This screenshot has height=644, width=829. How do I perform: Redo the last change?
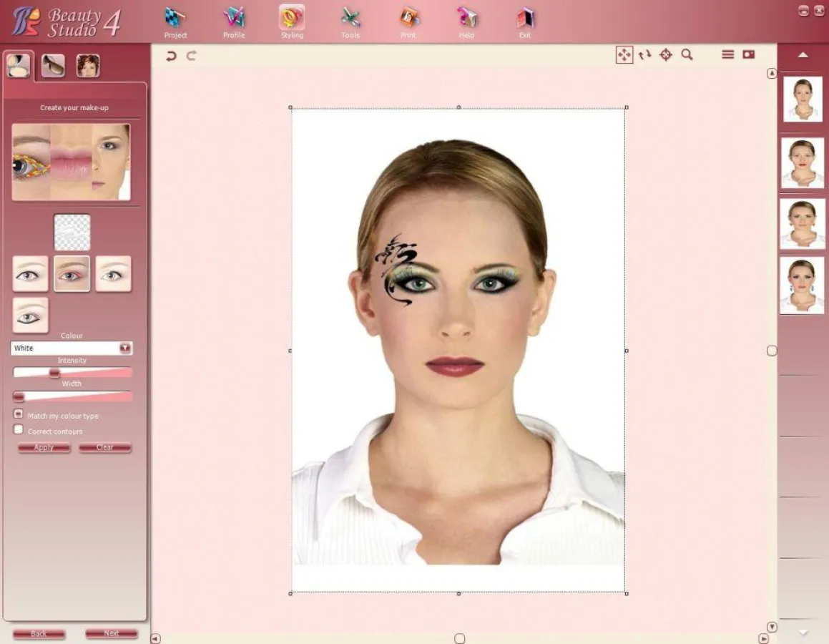coord(190,55)
